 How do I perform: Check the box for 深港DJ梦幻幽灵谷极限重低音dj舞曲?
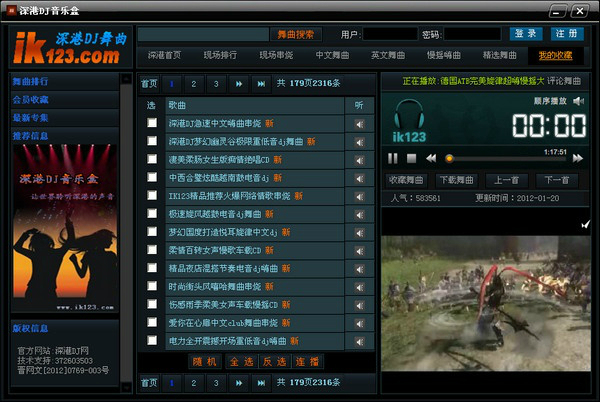[152, 141]
